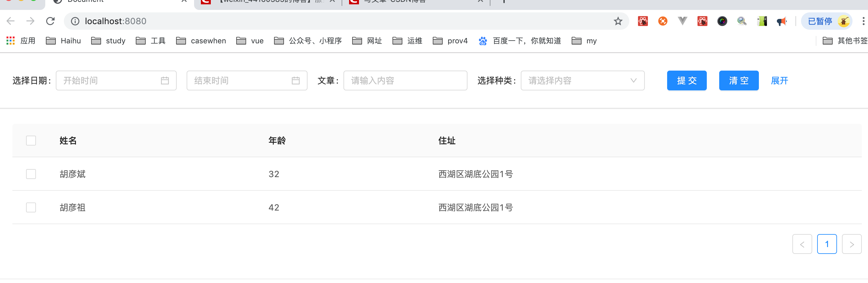Screen dimensions: 868x283
Task: Click the 姓名 column header
Action: tap(68, 140)
